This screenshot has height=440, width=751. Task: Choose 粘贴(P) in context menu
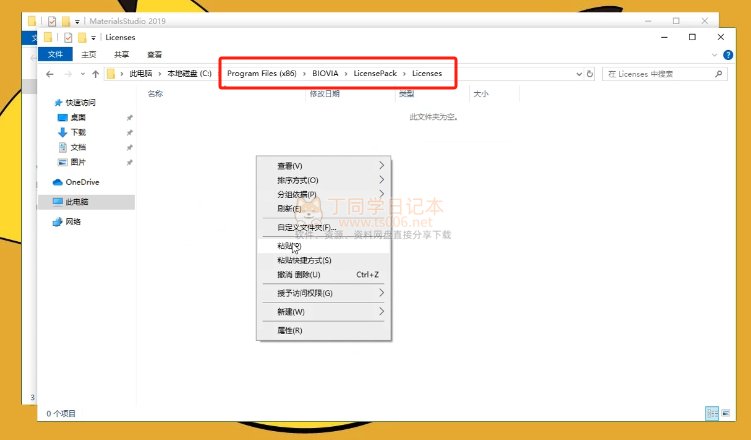[324, 246]
